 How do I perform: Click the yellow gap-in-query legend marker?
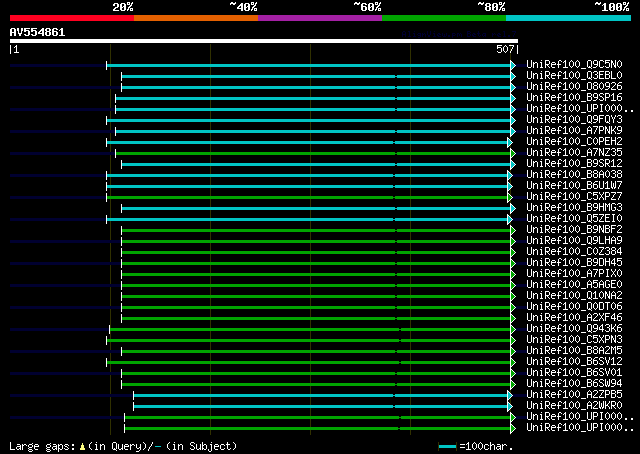tap(82, 447)
